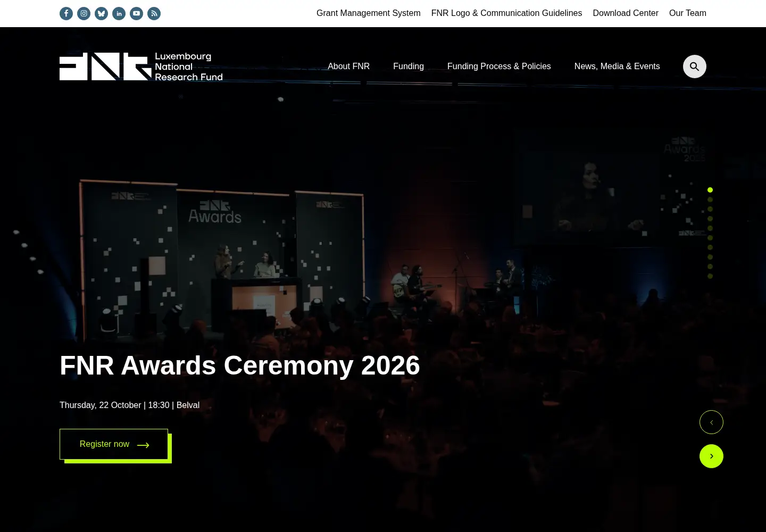
Task: Open search with the magnifier icon
Action: tap(695, 66)
